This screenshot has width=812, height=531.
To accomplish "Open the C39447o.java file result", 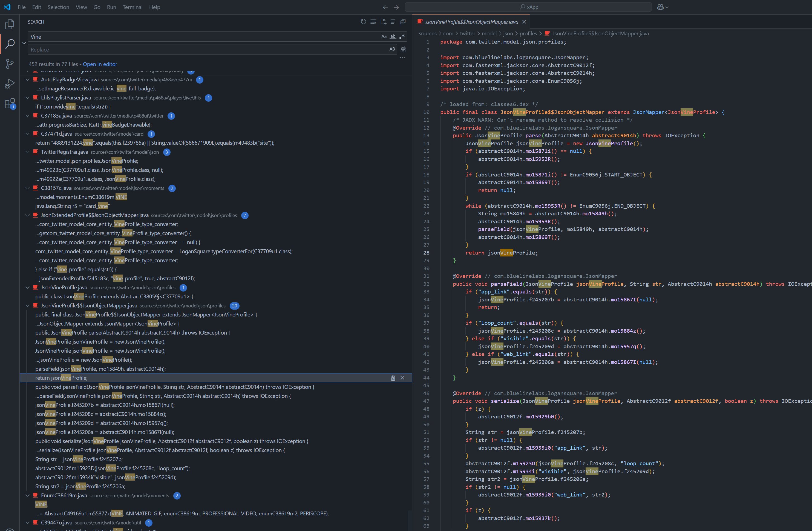I will 56,523.
